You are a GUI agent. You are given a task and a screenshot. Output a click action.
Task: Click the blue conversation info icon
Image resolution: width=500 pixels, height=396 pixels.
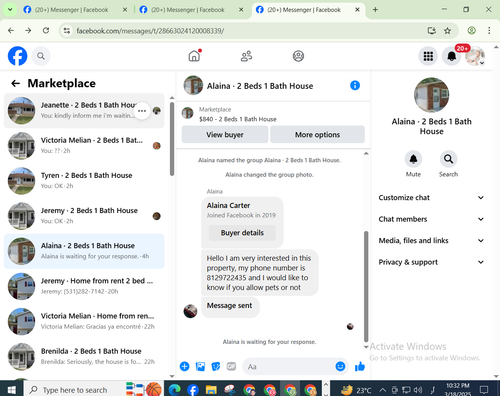pos(355,85)
